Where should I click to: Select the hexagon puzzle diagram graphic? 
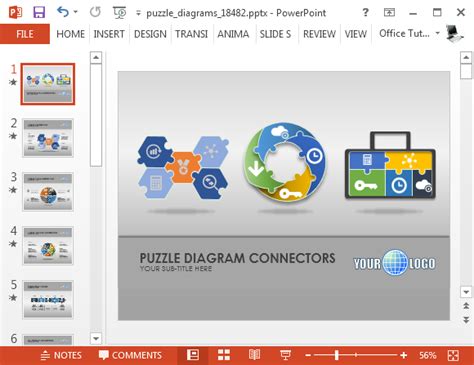[183, 167]
